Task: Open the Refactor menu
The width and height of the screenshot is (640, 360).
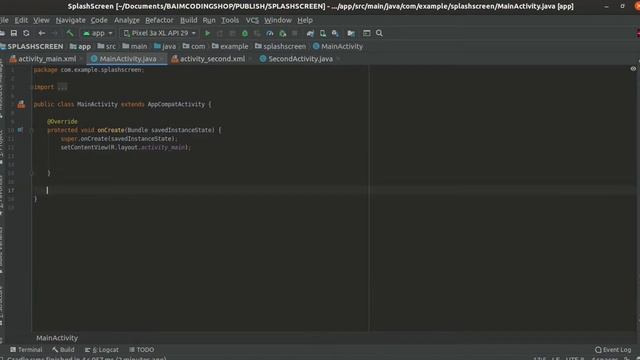Action: (x=159, y=20)
